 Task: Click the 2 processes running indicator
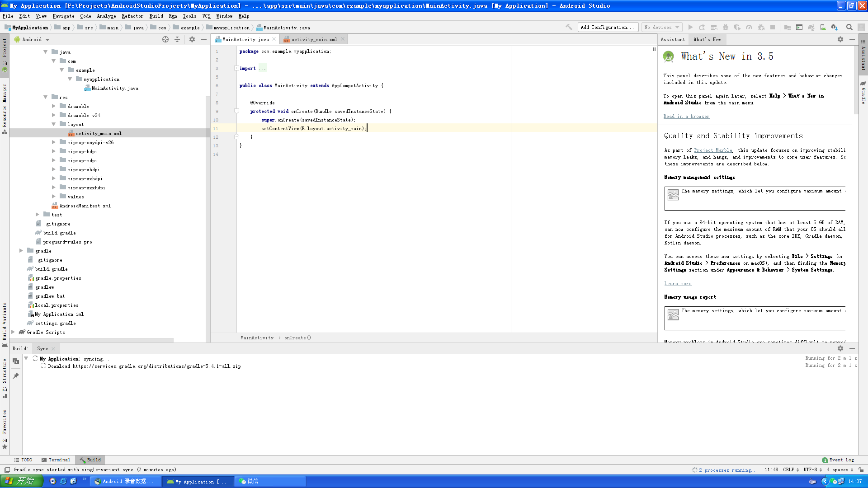(x=728, y=470)
